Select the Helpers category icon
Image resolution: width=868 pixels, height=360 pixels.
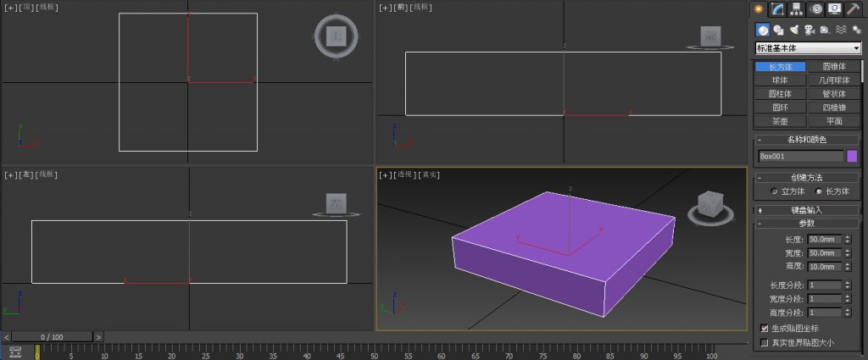click(x=825, y=30)
